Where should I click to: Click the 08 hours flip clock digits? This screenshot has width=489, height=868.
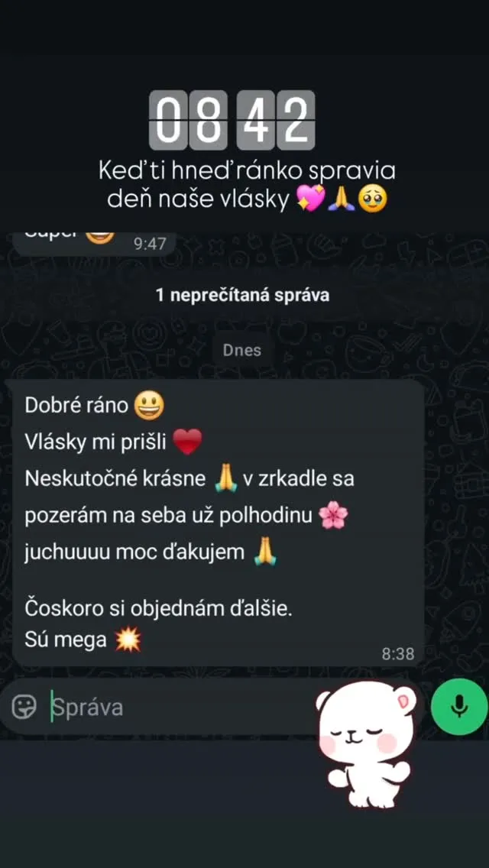coord(189,120)
